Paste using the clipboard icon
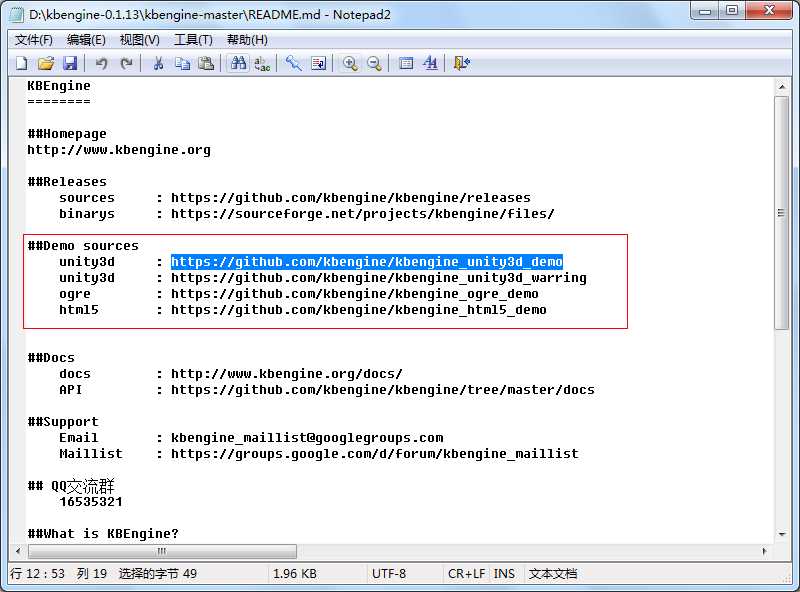 (x=206, y=63)
